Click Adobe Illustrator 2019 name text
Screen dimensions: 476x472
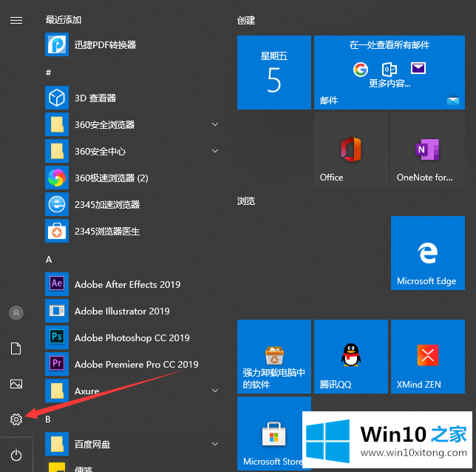[122, 311]
